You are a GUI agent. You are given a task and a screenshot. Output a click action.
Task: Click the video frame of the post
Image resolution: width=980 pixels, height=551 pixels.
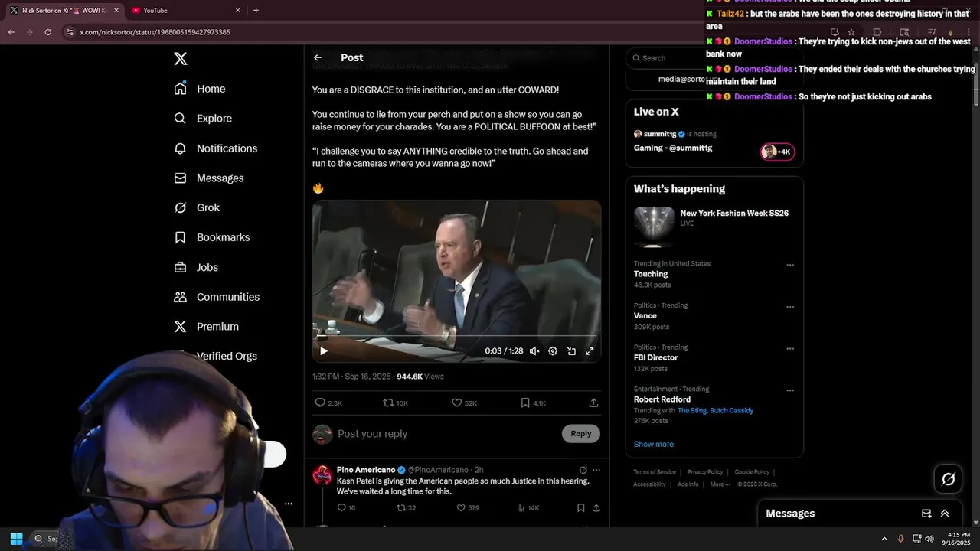456,281
